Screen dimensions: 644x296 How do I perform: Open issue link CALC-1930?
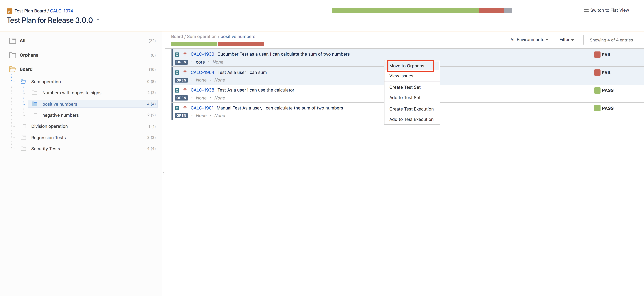point(202,54)
